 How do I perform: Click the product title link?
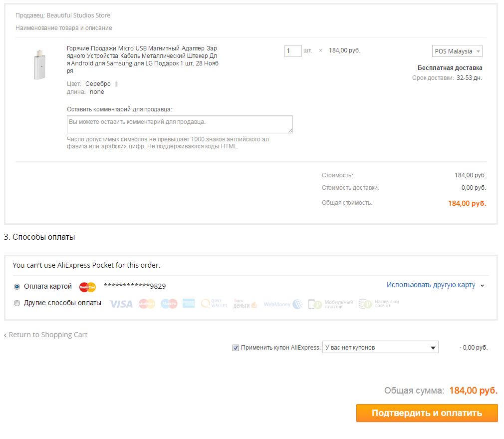point(142,59)
